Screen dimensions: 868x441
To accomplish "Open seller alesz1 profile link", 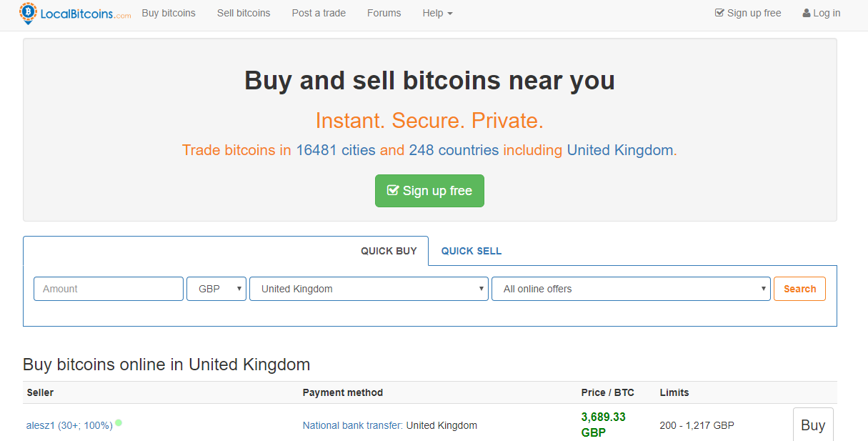I will pyautogui.click(x=41, y=425).
